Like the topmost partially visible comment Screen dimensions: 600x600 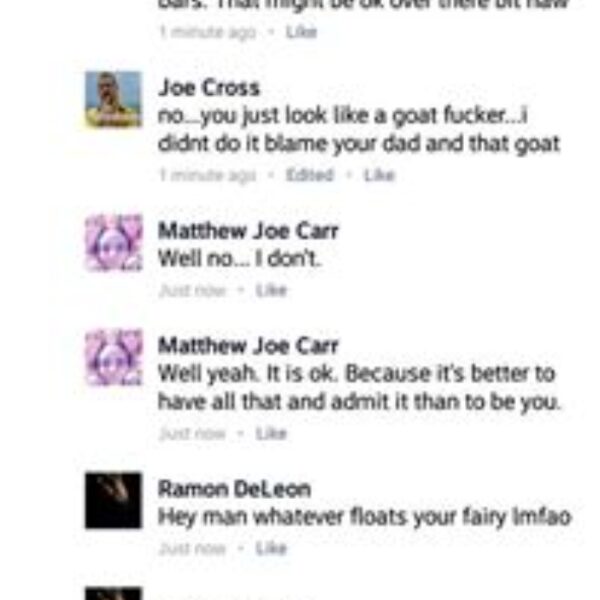pos(302,32)
